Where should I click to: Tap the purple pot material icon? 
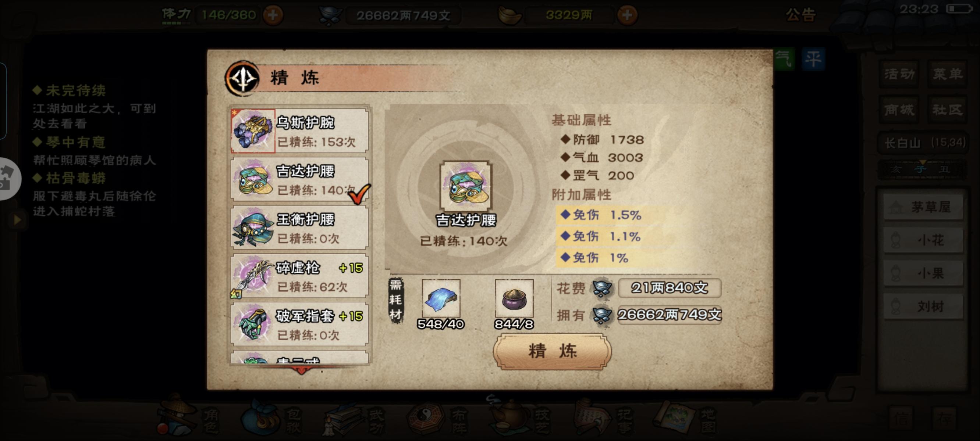[514, 298]
